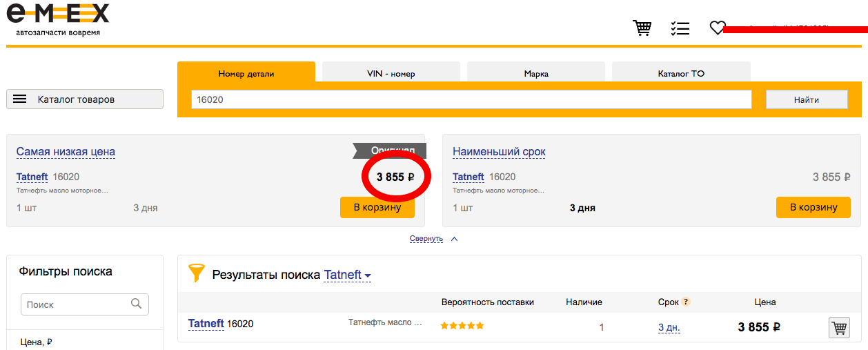868x350 pixels.
Task: Open favorites heart icon in header
Action: (x=718, y=28)
